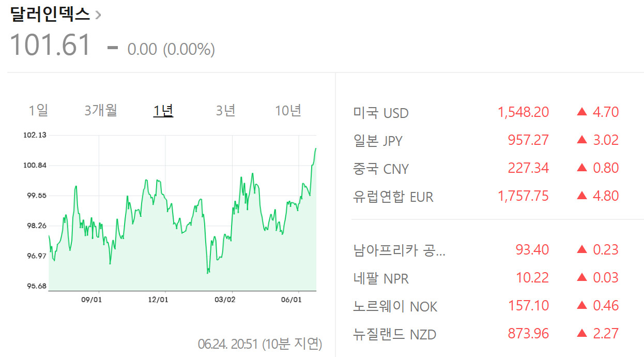Switch chart to 10년 period
Image resolution: width=644 pixels, height=357 pixels.
point(288,110)
